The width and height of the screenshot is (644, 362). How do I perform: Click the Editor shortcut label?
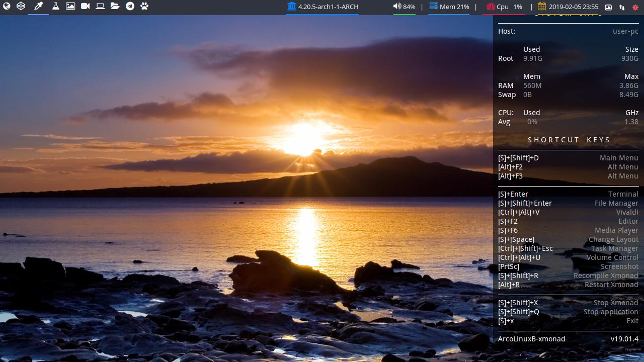(x=628, y=221)
